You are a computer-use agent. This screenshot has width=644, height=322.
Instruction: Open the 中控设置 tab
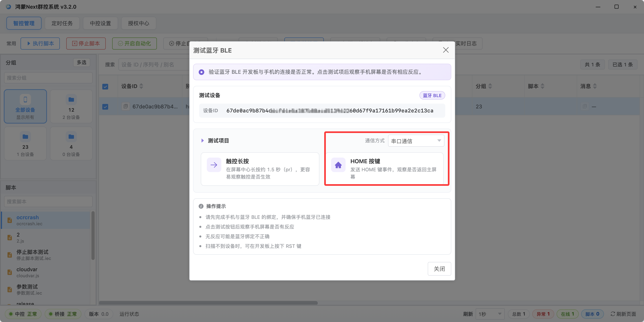tap(100, 23)
